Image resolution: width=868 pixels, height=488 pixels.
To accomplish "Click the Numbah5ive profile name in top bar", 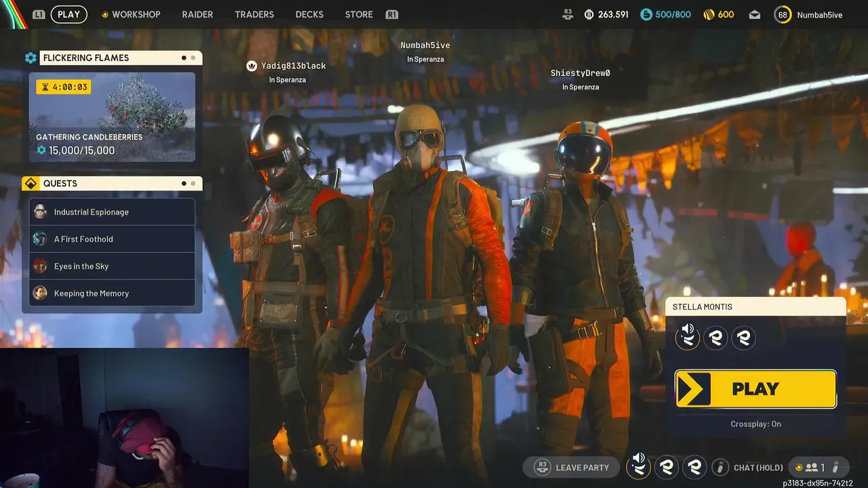I will [x=820, y=15].
